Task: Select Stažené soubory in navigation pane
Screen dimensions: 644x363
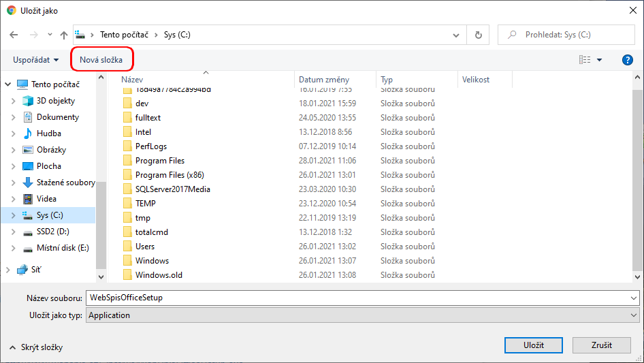Action: (x=65, y=183)
